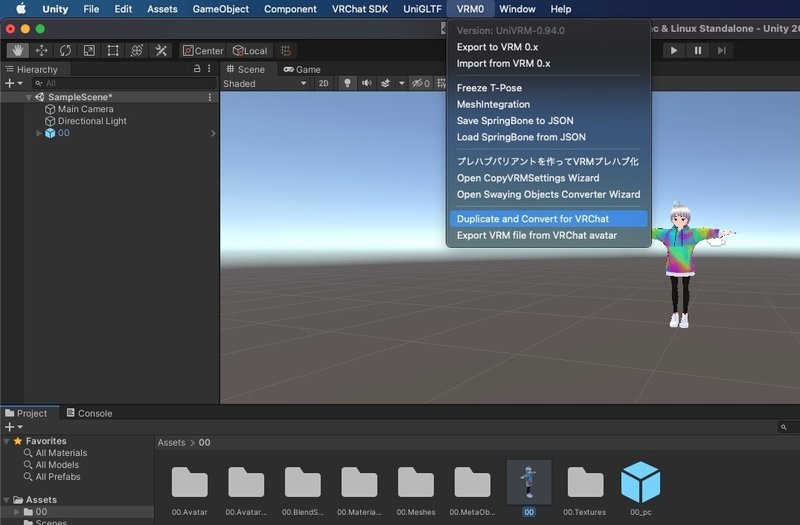Screen dimensions: 800x525
Task: Open the custom editor tools icon
Action: [161, 51]
